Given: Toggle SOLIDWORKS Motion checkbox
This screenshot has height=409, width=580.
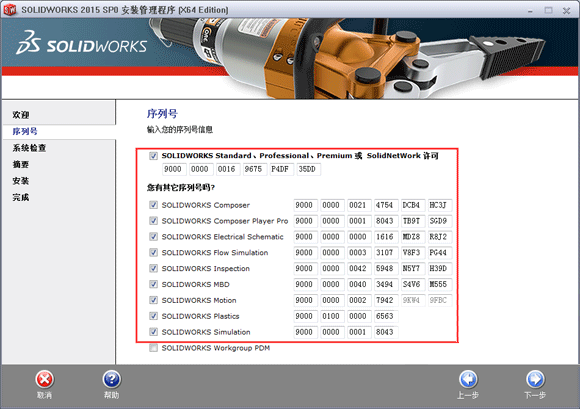Looking at the screenshot, I should pos(154,300).
